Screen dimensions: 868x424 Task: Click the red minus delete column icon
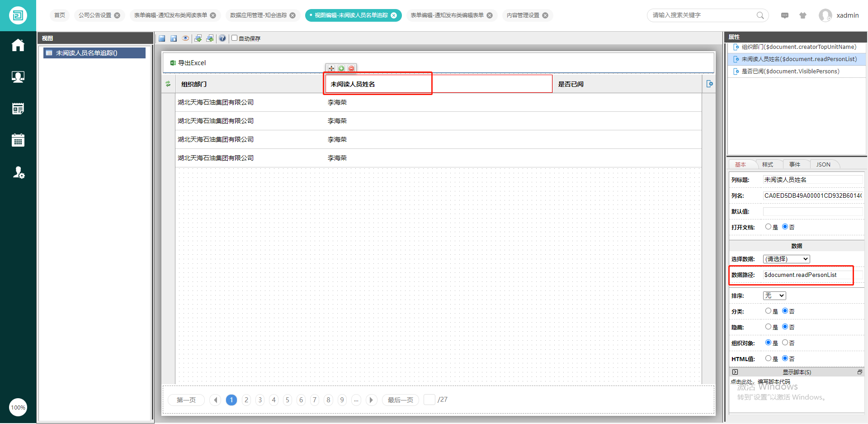[351, 68]
